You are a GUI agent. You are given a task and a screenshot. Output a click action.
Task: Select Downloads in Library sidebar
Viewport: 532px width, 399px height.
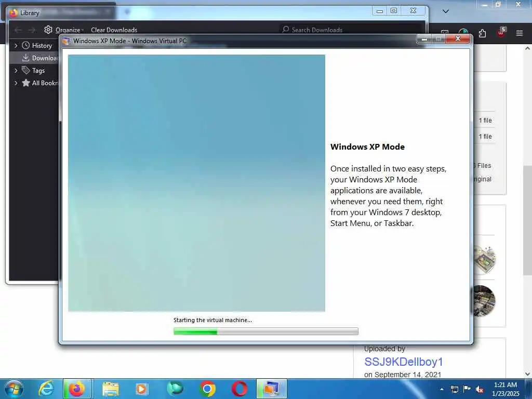point(41,58)
